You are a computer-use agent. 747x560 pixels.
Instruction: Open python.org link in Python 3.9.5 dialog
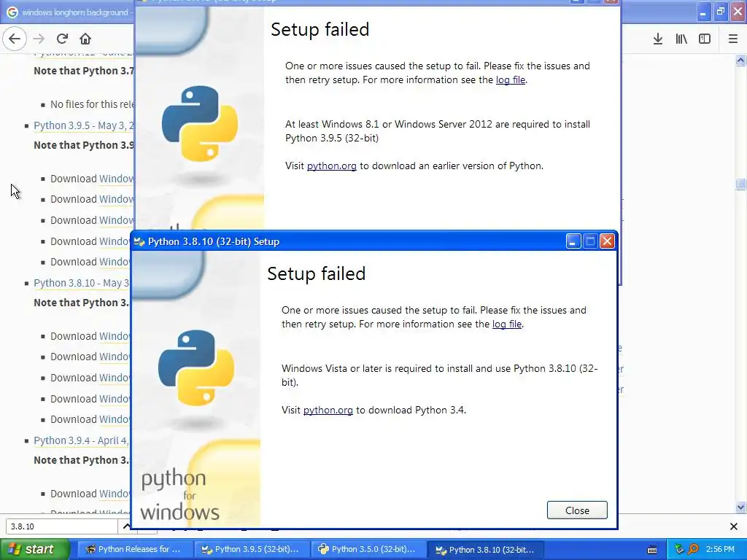332,166
